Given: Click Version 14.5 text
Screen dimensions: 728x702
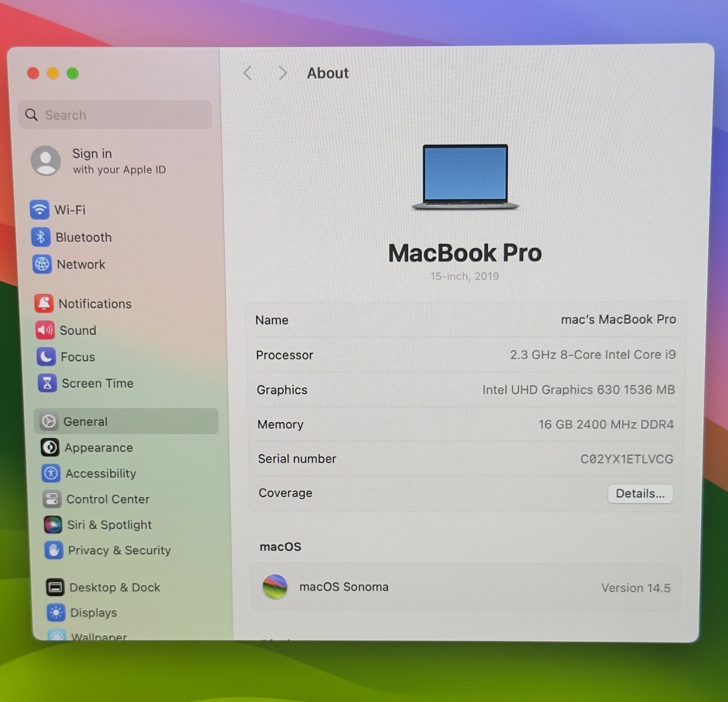Looking at the screenshot, I should tap(636, 588).
